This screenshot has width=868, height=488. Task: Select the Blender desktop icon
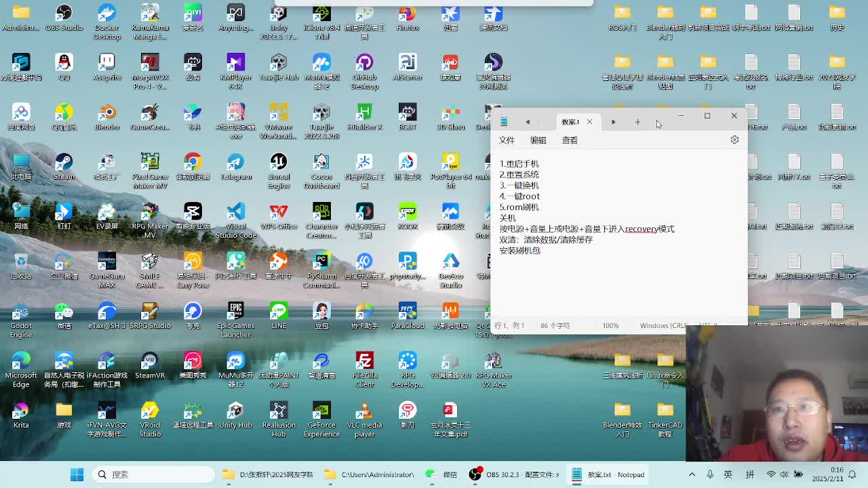[106, 117]
